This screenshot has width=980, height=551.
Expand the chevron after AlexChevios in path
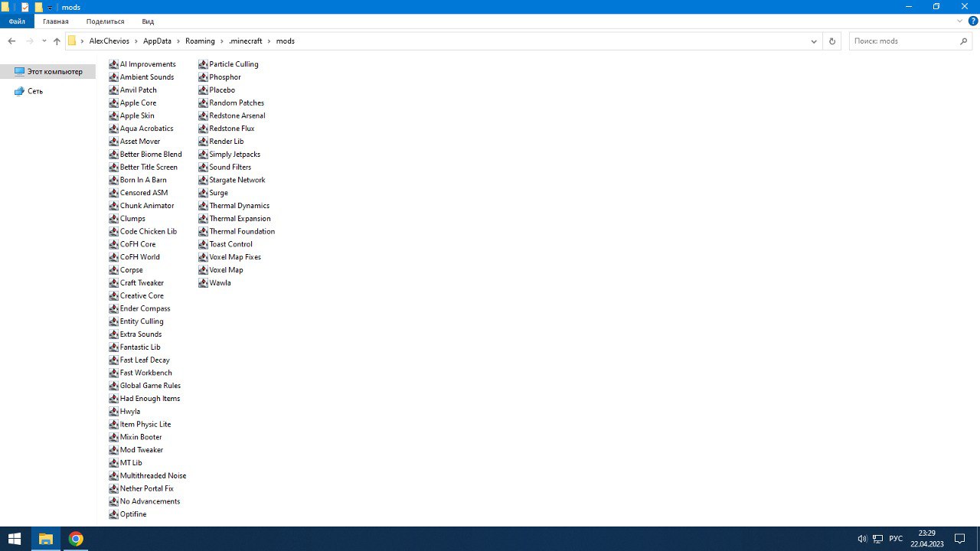tap(137, 41)
